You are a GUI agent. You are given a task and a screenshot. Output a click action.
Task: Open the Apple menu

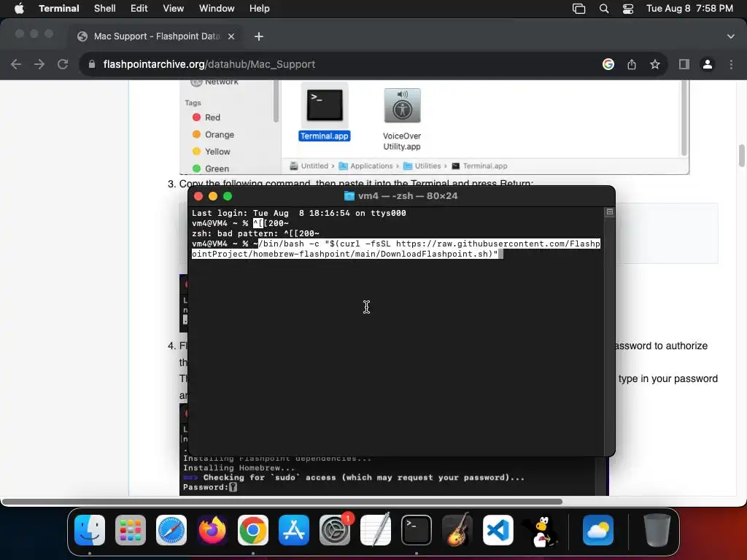(19, 8)
